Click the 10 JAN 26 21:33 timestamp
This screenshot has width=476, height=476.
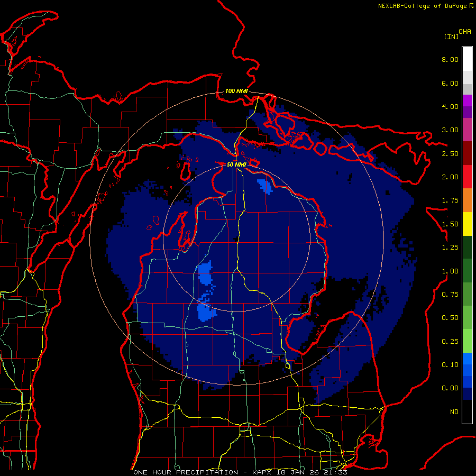(313, 472)
